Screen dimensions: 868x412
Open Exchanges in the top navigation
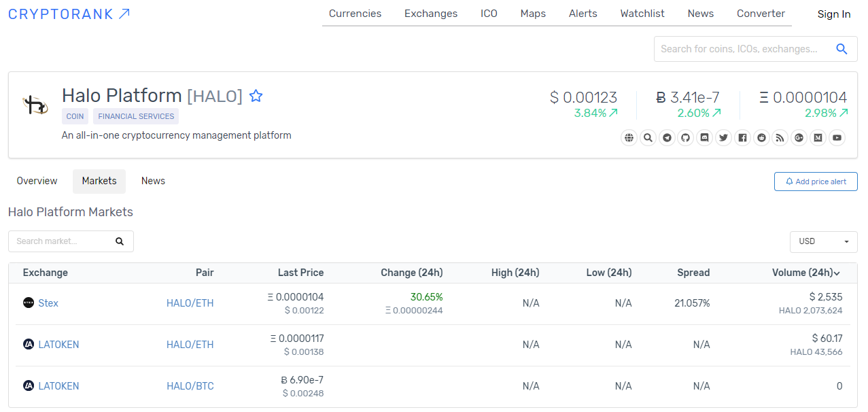coord(431,14)
